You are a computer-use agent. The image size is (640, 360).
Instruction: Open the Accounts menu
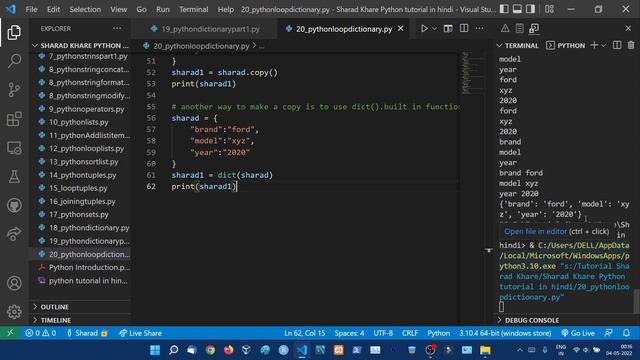tap(14, 283)
